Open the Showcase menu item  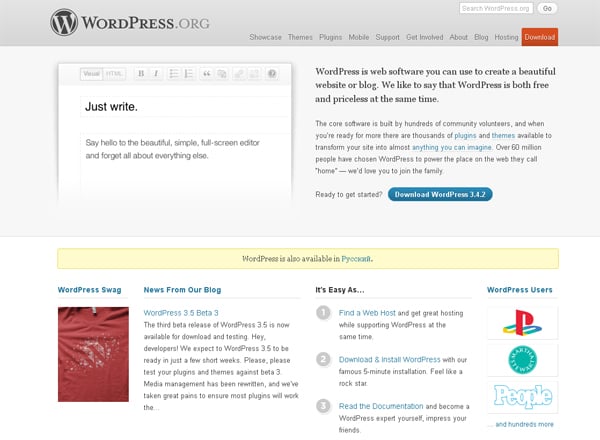[265, 37]
